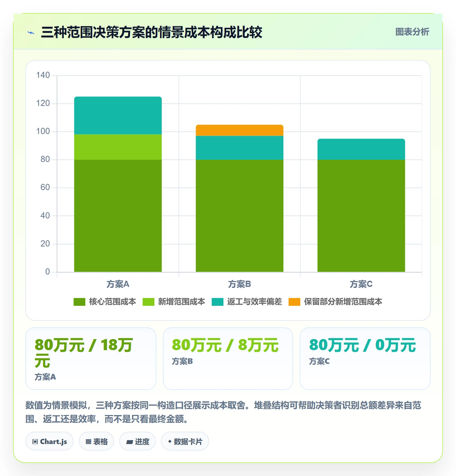Click the description paragraph starting 数值为情景模拟
Screen dimensions: 456x476
click(x=223, y=412)
